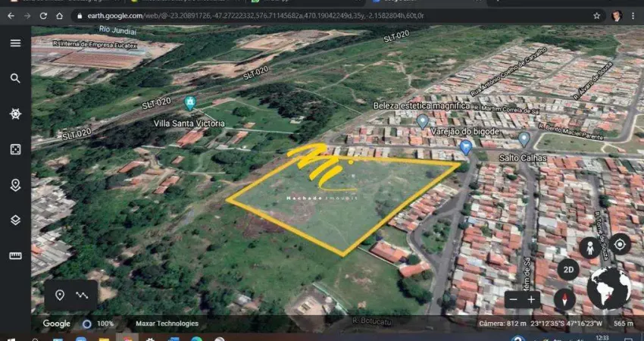Bookmark this page with the star
Viewport: 644px width, 341px height.
pos(596,16)
